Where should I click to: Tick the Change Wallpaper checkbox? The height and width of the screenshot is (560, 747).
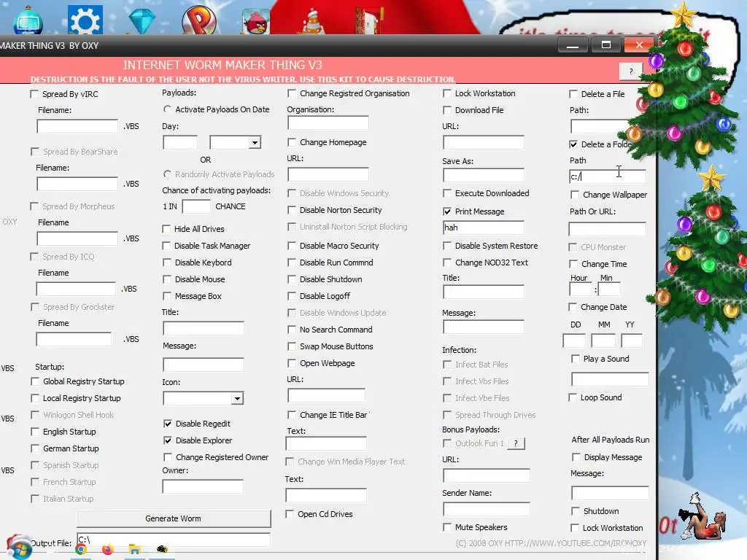pos(575,195)
